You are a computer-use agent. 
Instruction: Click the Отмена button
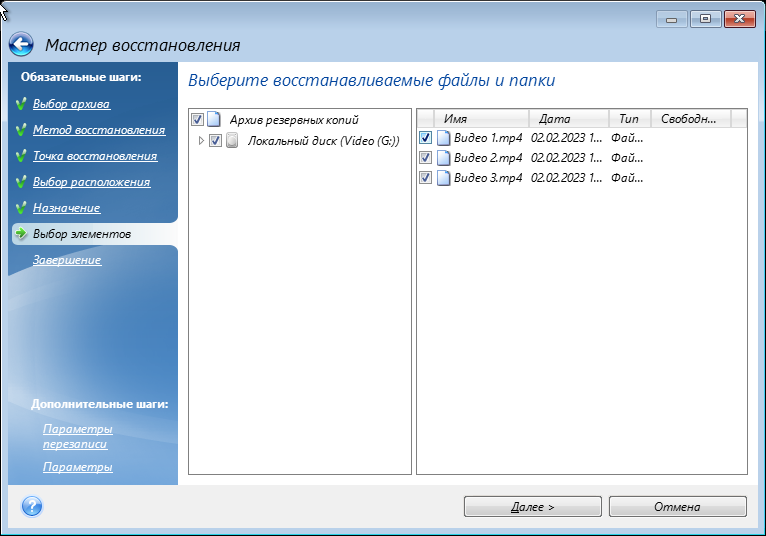(x=677, y=507)
